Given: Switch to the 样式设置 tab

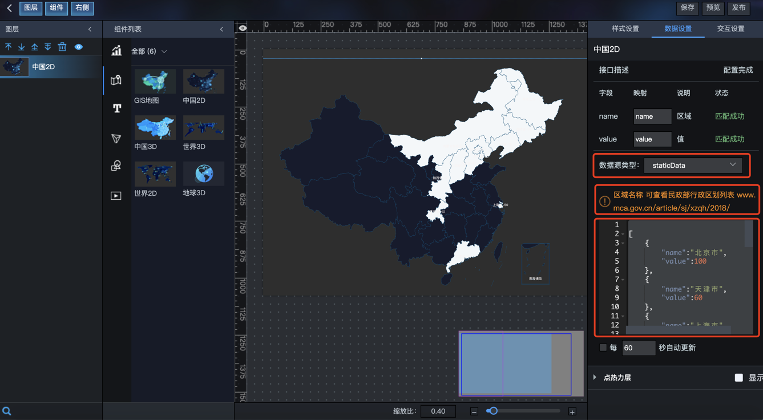Looking at the screenshot, I should [625, 29].
